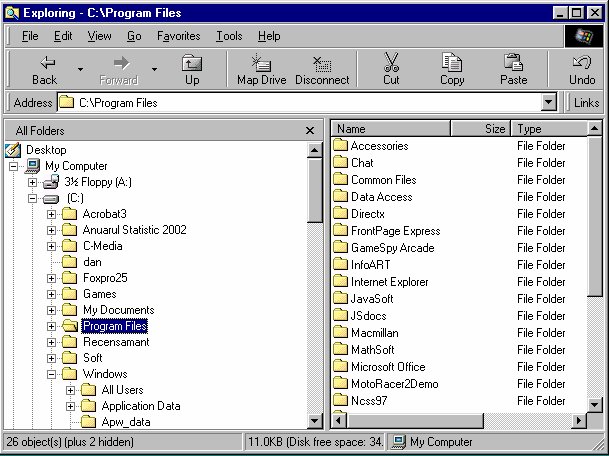Image resolution: width=609 pixels, height=456 pixels.
Task: Click the Up folder toolbar icon
Action: [x=192, y=63]
